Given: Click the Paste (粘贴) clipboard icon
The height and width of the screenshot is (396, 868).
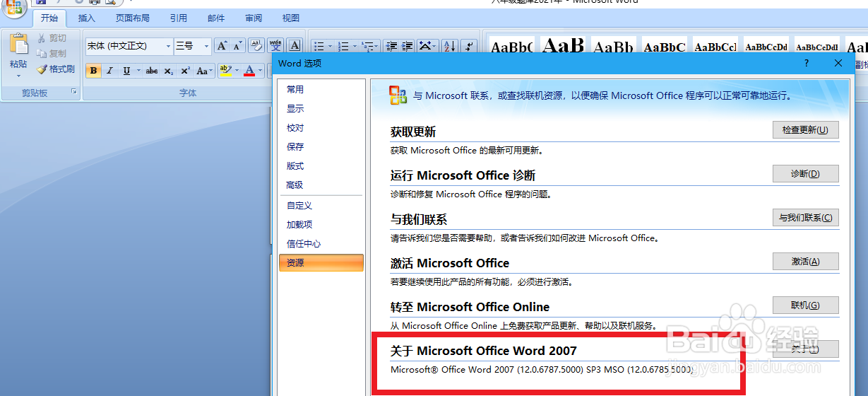Looking at the screenshot, I should [18, 45].
